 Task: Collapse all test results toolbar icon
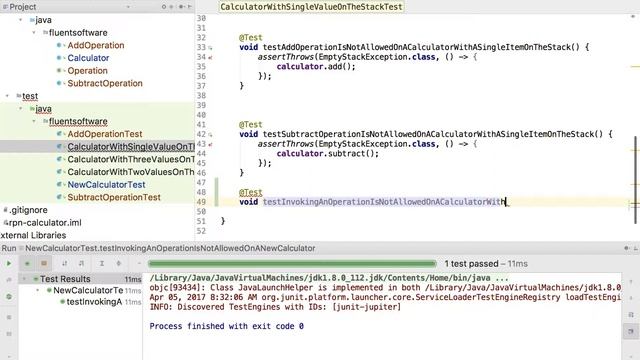click(119, 264)
